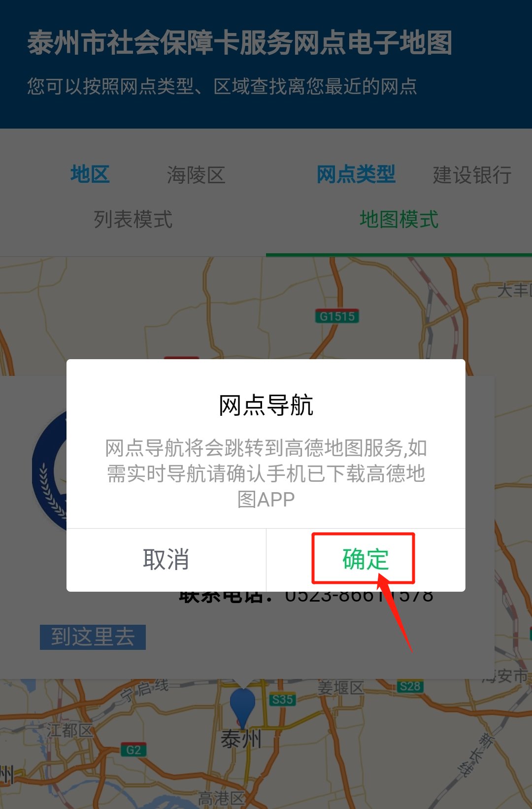Screen dimensions: 532x809
Task: Tap the S28 road badge on map
Action: 410,686
